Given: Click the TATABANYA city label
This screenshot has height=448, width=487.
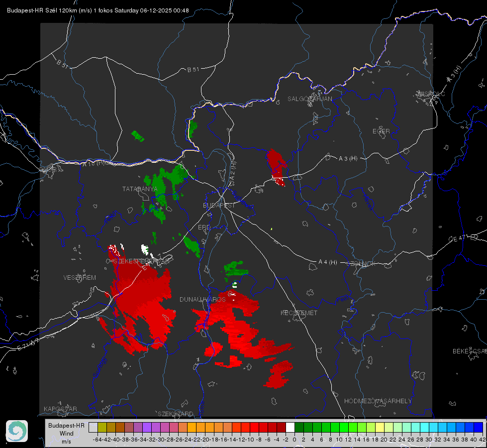Looking at the screenshot, I should coord(140,189).
